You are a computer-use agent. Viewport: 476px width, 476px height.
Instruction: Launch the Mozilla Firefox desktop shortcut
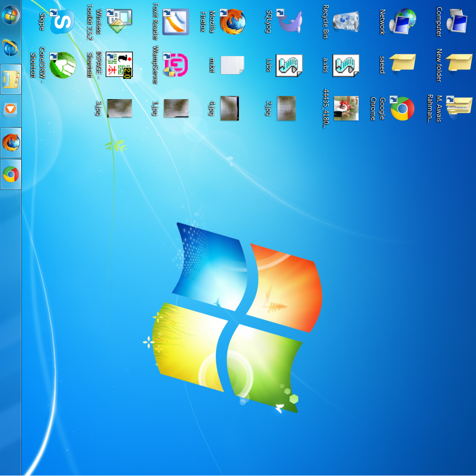tap(233, 21)
